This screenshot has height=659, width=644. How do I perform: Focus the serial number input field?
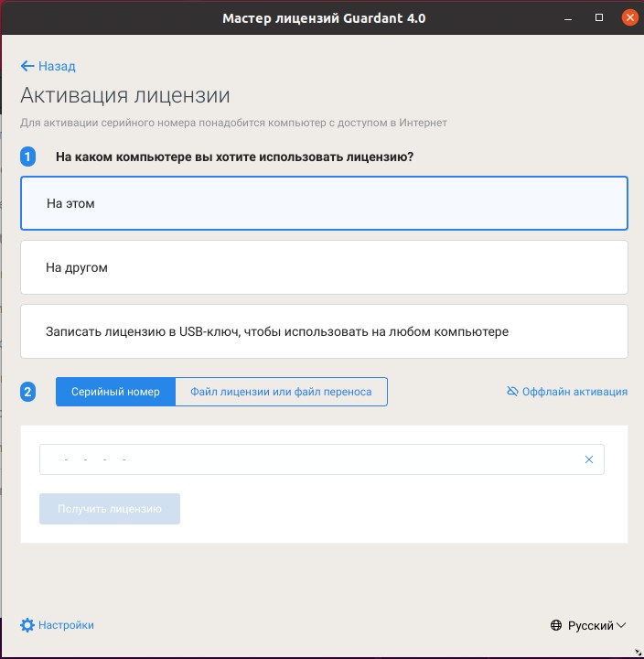322,459
